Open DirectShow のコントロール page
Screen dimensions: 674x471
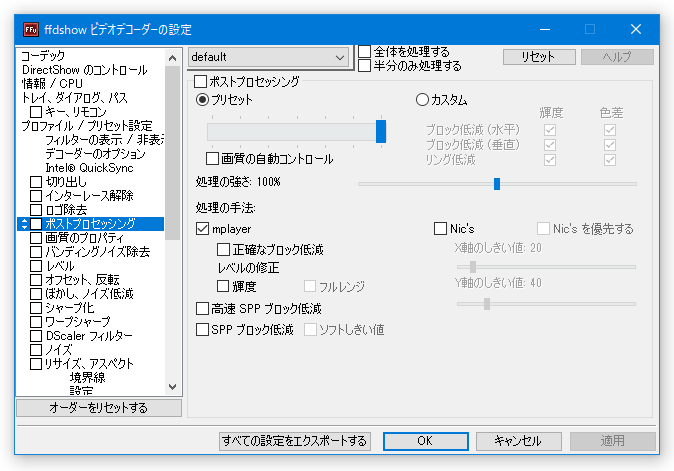pyautogui.click(x=85, y=70)
